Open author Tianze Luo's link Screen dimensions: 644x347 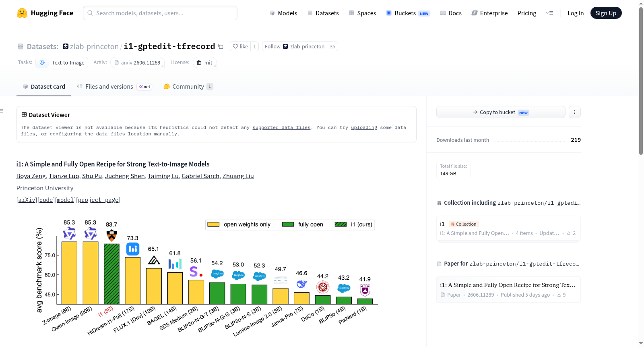(x=64, y=176)
